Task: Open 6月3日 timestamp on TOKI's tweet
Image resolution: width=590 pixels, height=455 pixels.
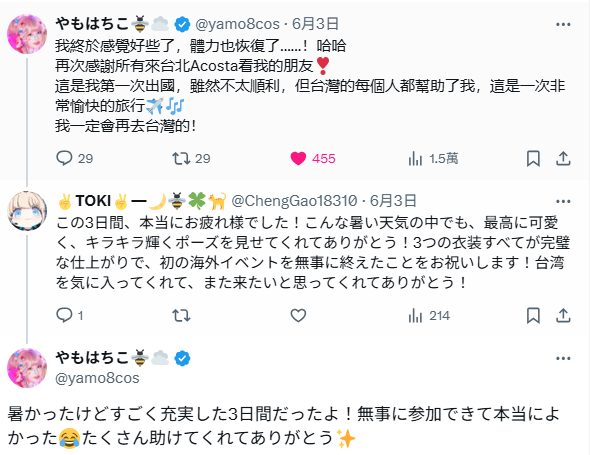Action: tap(393, 201)
